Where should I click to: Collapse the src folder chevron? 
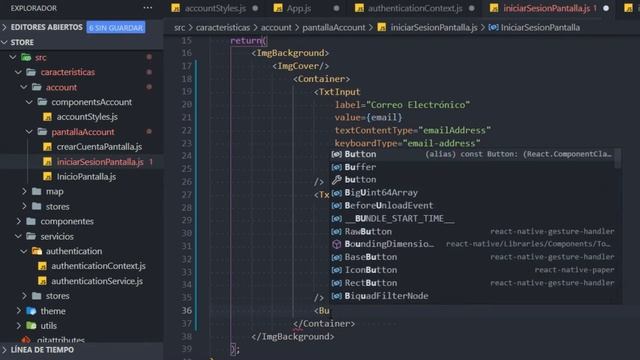point(13,57)
